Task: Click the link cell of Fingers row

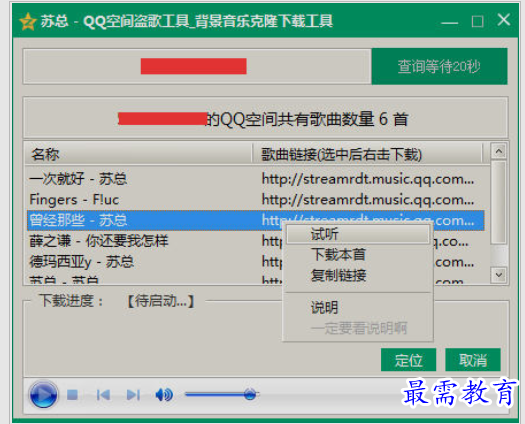Action: click(x=368, y=200)
